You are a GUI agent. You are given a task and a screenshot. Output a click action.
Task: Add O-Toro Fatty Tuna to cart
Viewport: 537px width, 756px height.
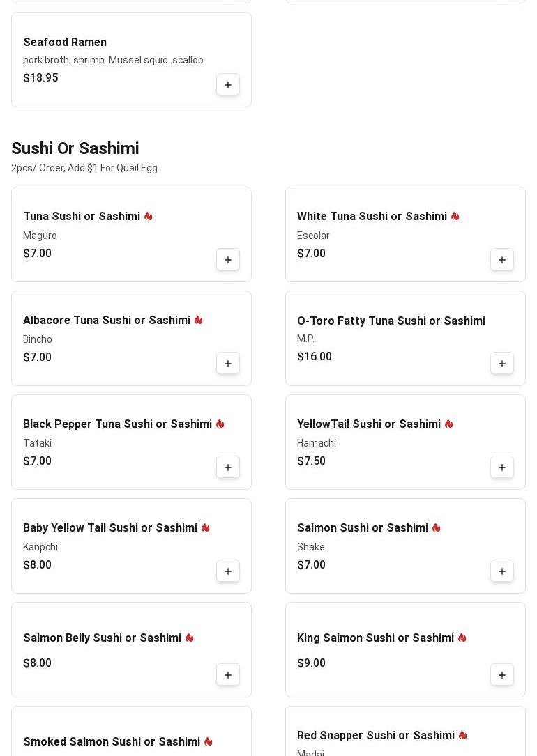click(x=502, y=364)
